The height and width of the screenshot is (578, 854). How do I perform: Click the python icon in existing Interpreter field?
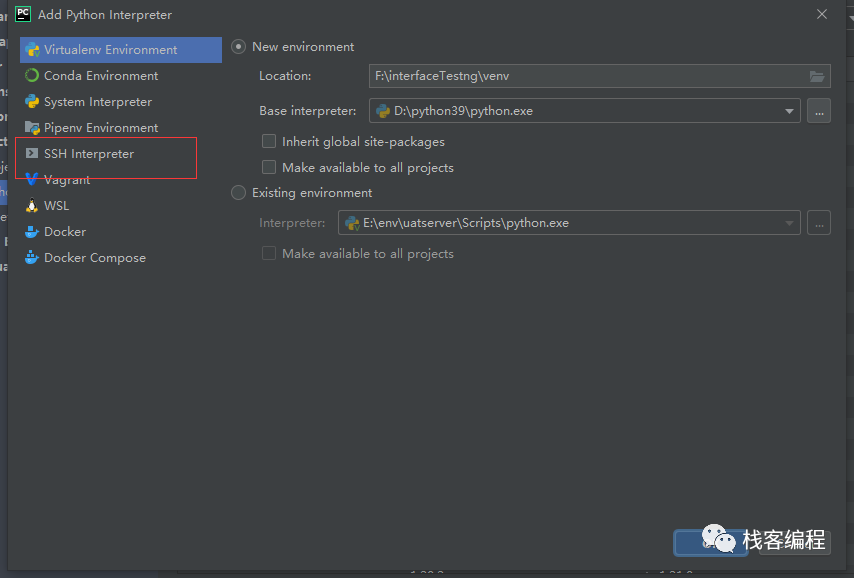(x=352, y=223)
